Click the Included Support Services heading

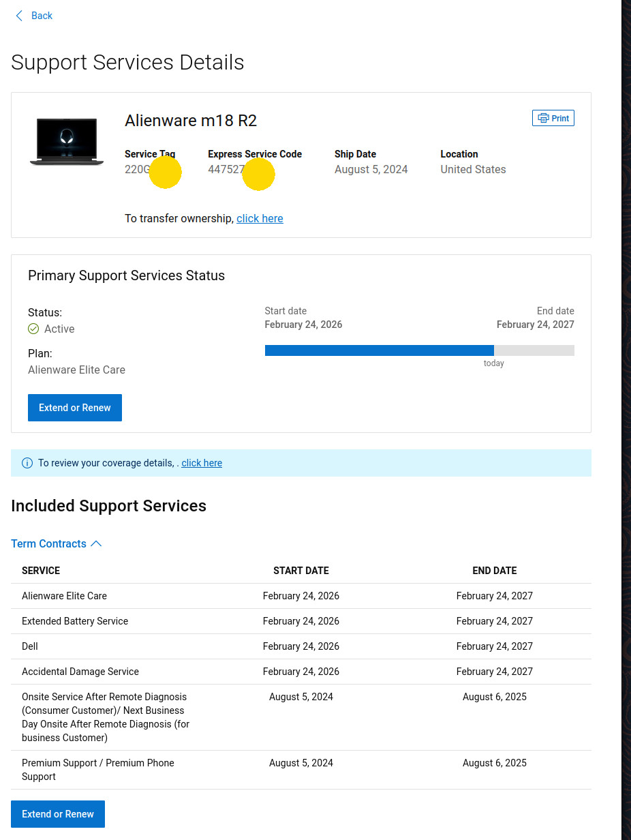[108, 506]
